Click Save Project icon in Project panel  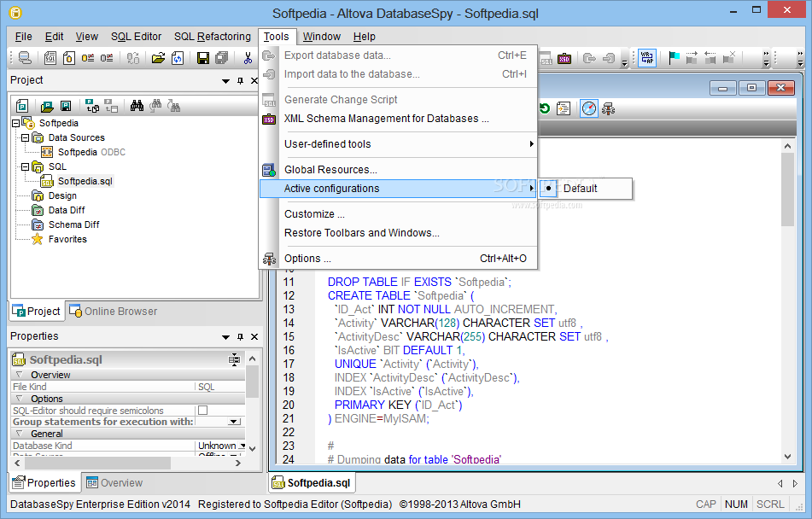tap(66, 106)
